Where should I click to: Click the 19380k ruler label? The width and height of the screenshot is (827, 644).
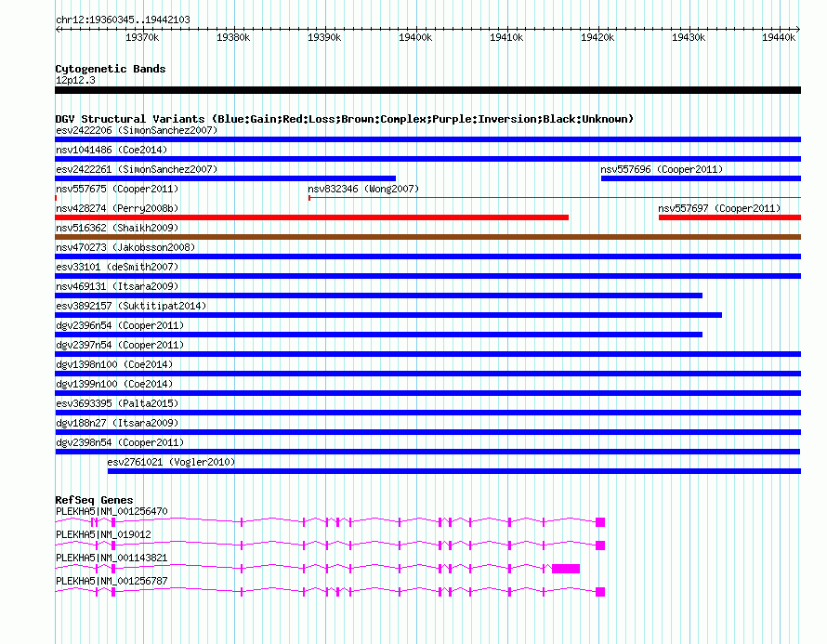pyautogui.click(x=233, y=37)
